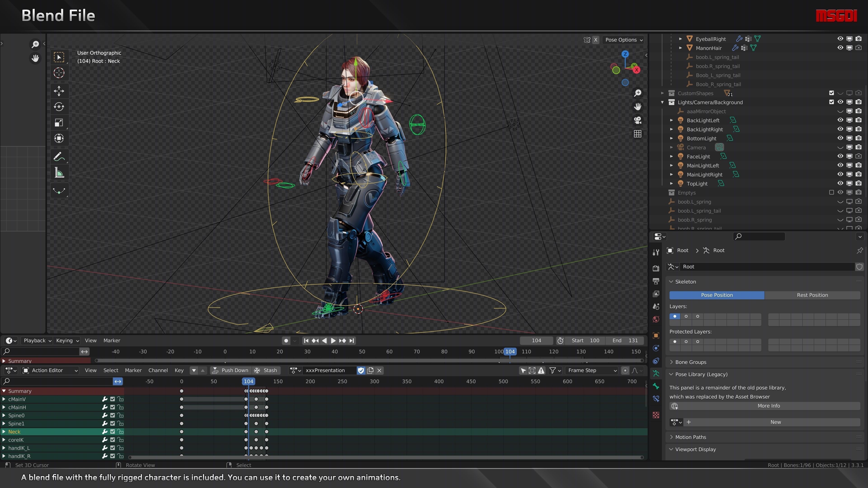Image resolution: width=868 pixels, height=488 pixels.
Task: Open the Object Data armature properties tab
Action: click(x=656, y=373)
